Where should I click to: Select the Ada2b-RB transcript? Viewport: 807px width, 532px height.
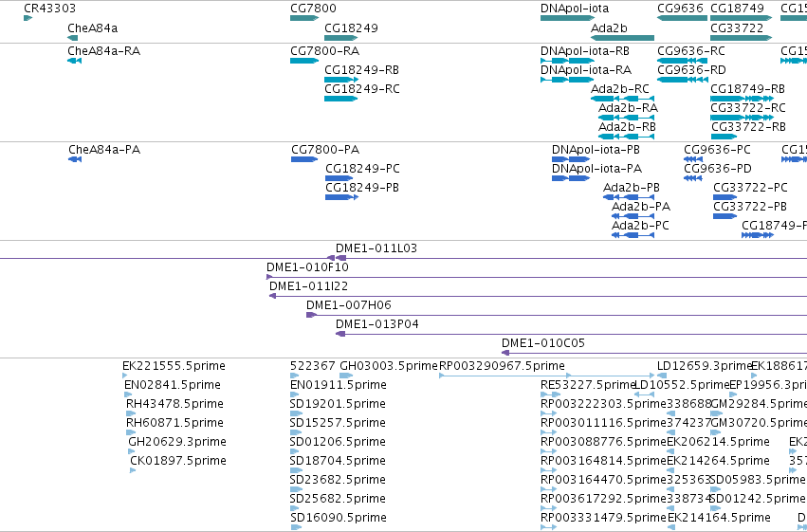pyautogui.click(x=627, y=137)
